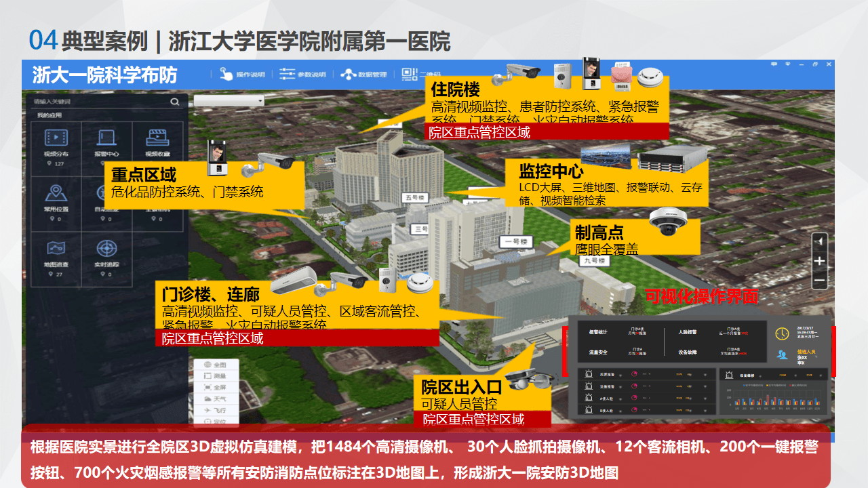Screen dimensions: 868x488
Task: Click the clock icon in dashboard panel
Action: coord(782,333)
